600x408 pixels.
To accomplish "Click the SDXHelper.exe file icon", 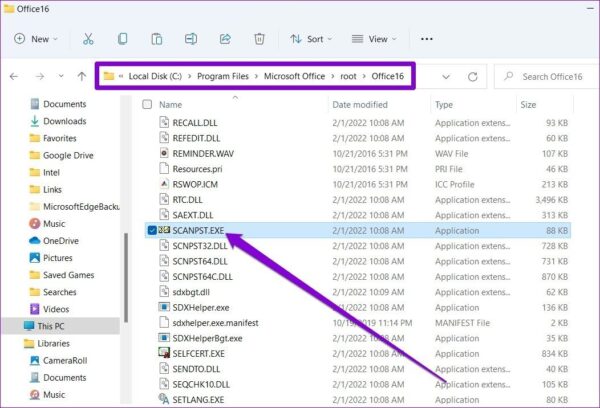I will (164, 307).
